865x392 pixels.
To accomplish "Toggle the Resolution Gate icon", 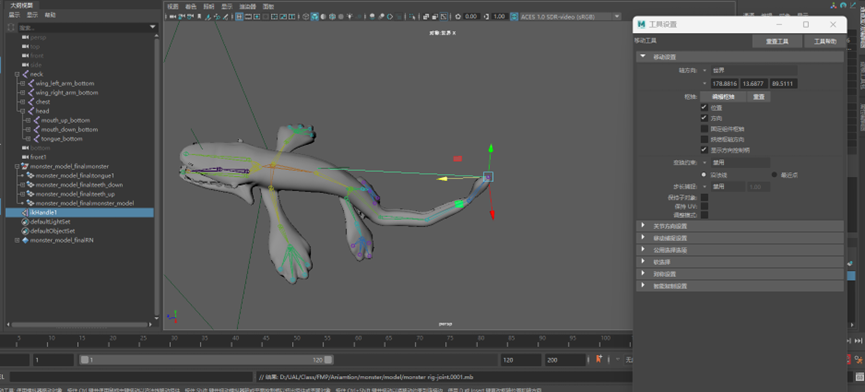I will tap(257, 17).
